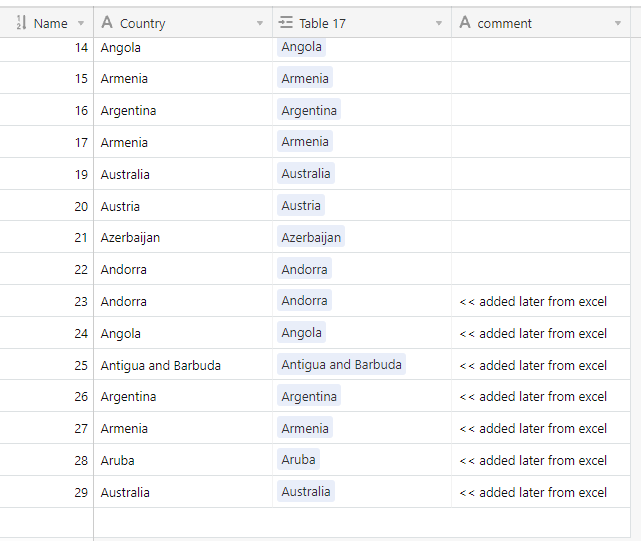This screenshot has width=641, height=541.
Task: Select Country cell Austria in row 20
Action: 183,205
